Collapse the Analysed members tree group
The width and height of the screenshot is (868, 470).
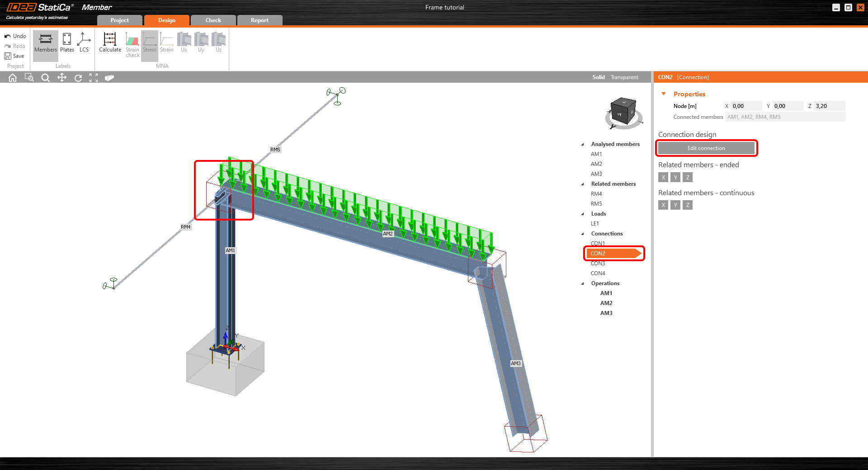[582, 144]
